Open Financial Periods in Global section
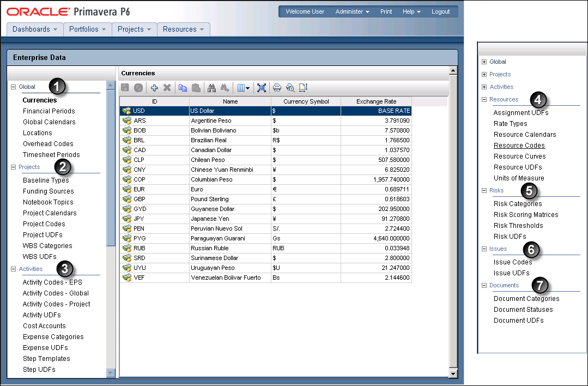This screenshot has width=588, height=386. click(49, 111)
